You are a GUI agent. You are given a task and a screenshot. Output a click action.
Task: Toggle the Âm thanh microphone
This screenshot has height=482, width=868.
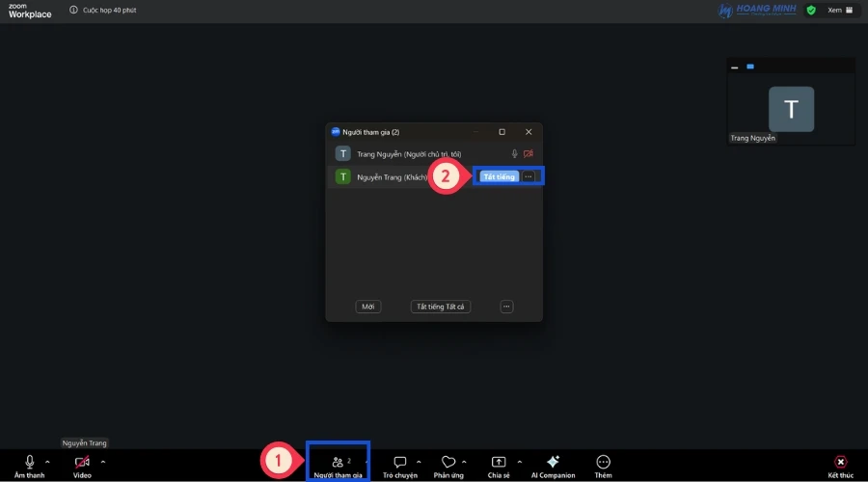click(29, 465)
